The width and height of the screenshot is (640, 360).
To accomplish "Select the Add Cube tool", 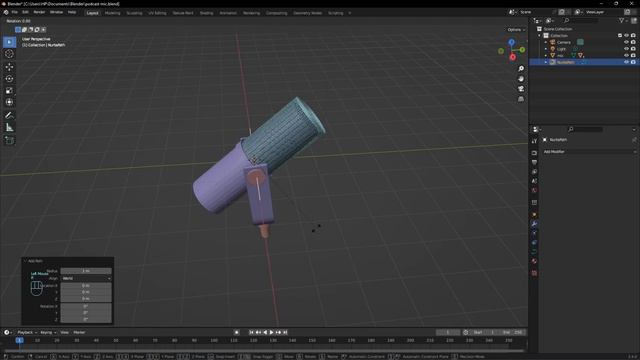I will point(9,140).
